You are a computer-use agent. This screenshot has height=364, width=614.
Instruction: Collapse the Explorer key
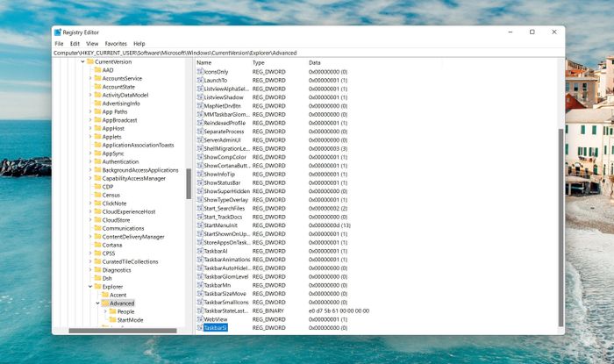tap(90, 287)
